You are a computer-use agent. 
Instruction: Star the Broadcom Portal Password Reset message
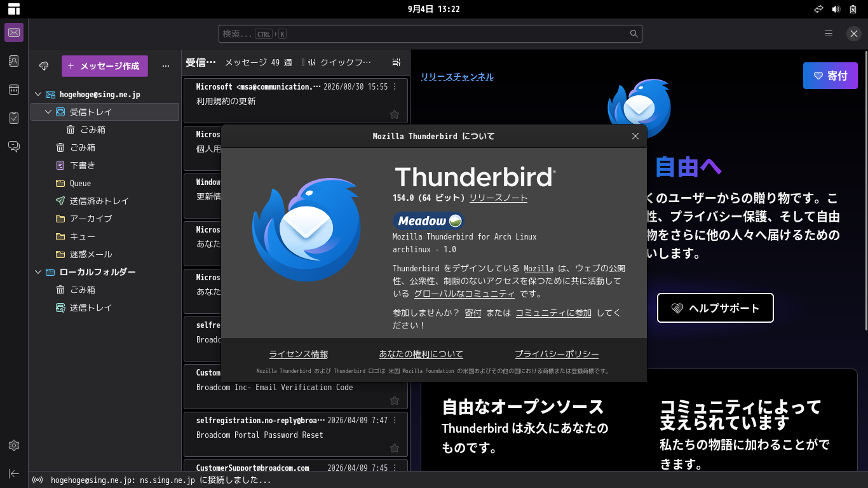point(395,448)
